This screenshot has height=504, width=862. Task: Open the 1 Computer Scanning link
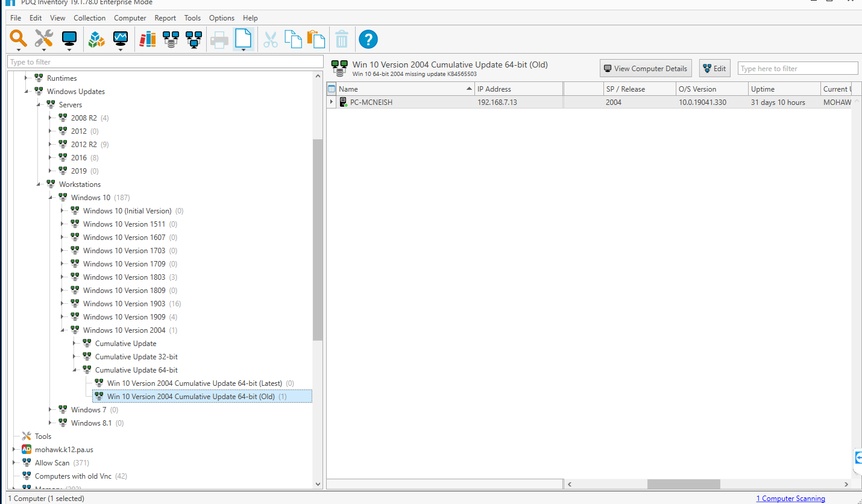coord(790,499)
